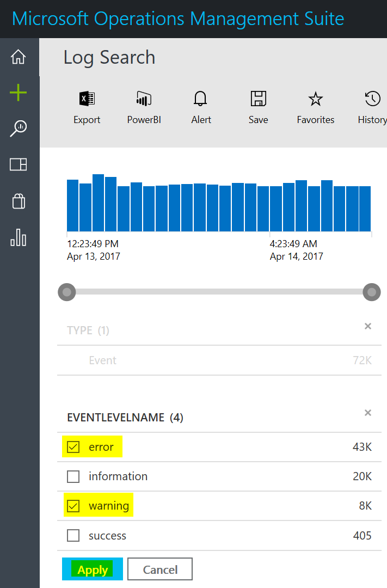Remove the EVENTLEVELNAME filter with X
Screen dimensions: 387x588
(x=368, y=413)
